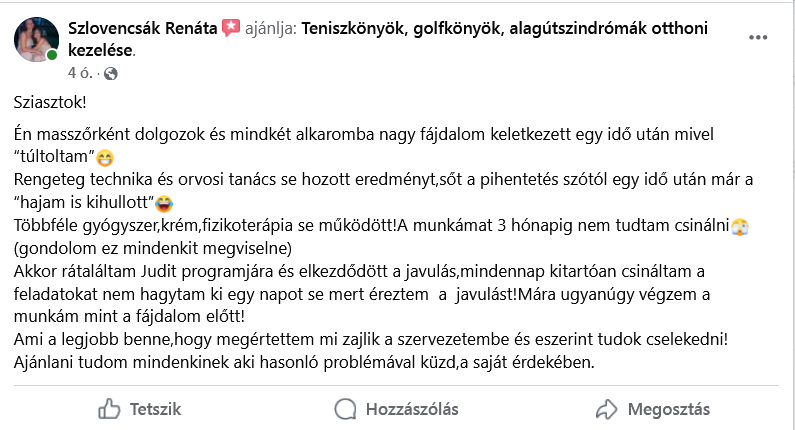The height and width of the screenshot is (430, 795).
Task: Click the red star recommendation badge
Action: tap(231, 27)
